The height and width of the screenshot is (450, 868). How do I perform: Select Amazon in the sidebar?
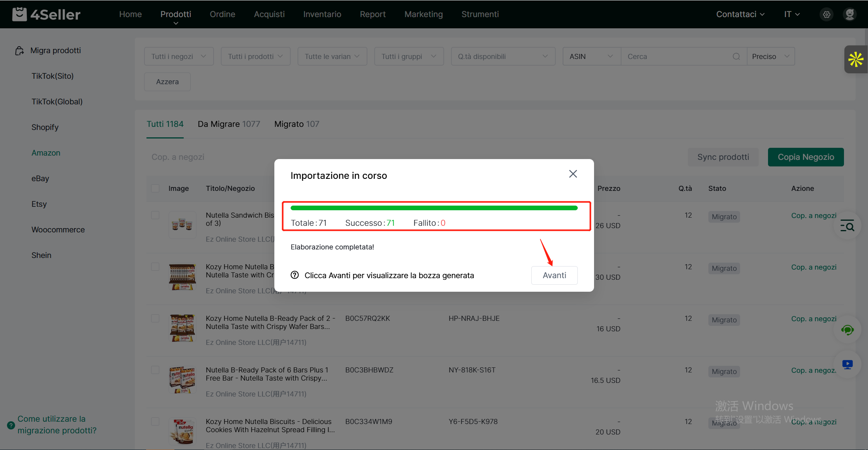tap(46, 153)
